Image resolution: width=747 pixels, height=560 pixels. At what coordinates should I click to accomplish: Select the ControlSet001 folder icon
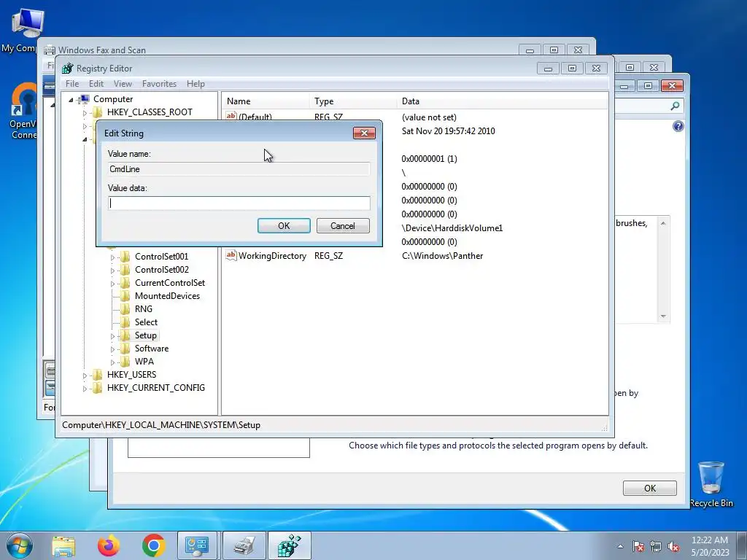pos(125,257)
